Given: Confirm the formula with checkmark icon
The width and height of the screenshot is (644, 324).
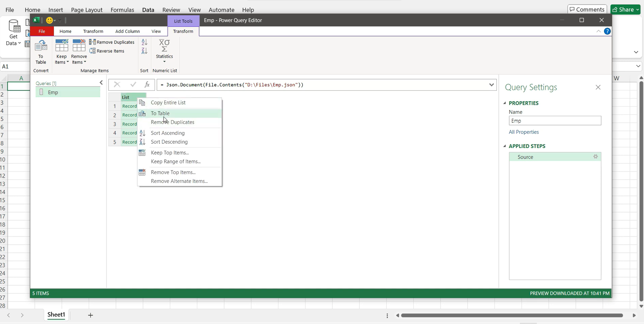Looking at the screenshot, I should coord(133,85).
